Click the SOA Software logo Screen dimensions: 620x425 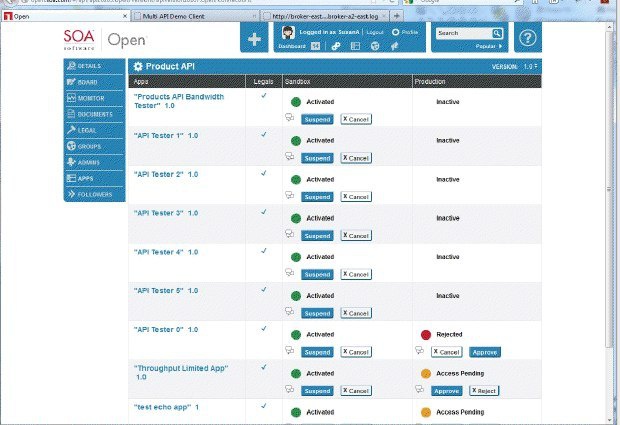coord(79,40)
